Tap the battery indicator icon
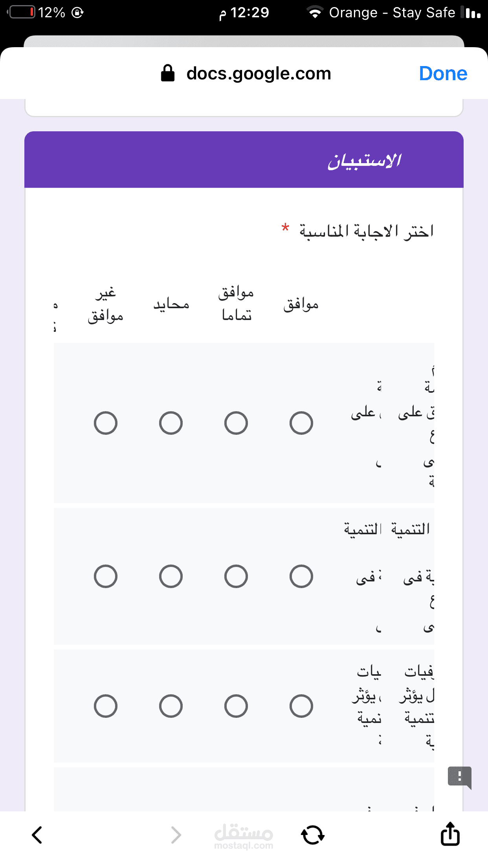 [x=22, y=13]
